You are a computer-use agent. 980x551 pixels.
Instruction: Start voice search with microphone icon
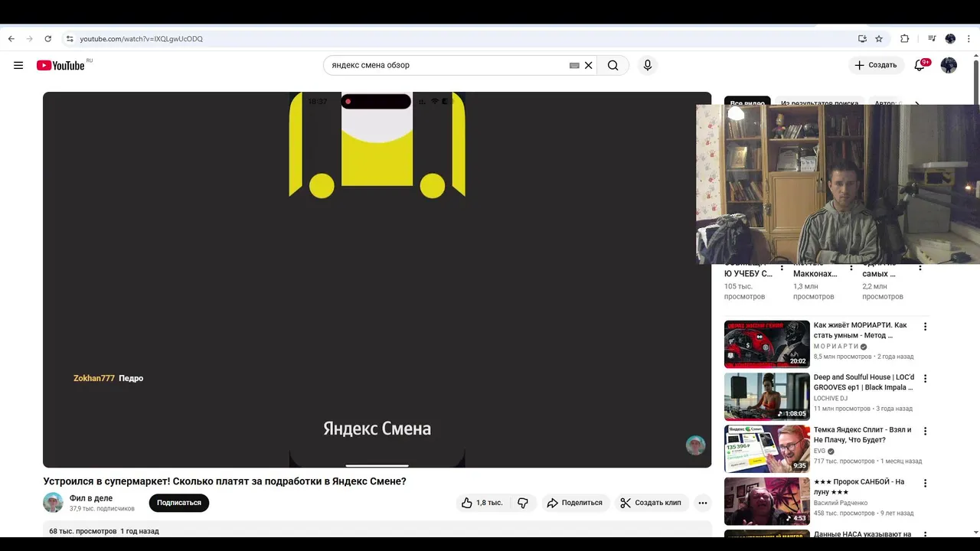(x=648, y=66)
